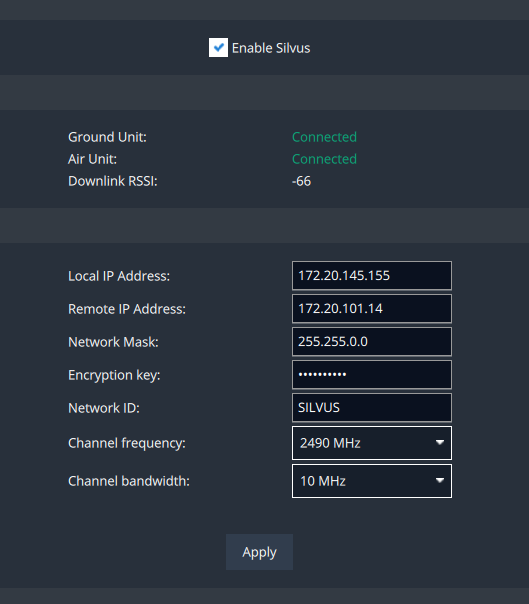Click the Local IP Address label
Screen dimensions: 529x604
click(119, 276)
